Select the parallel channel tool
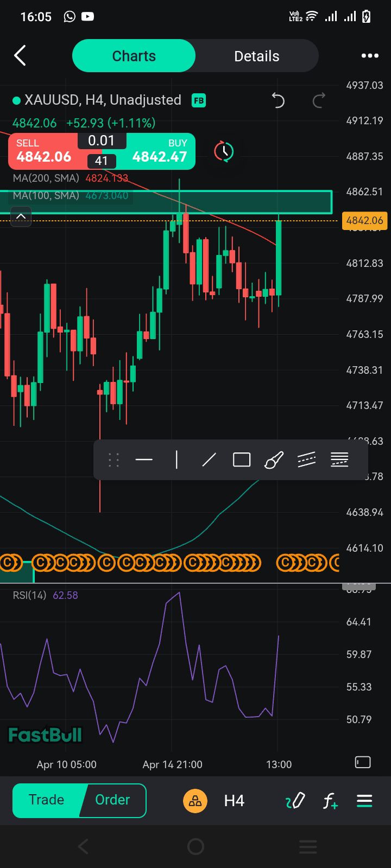Viewport: 391px width, 868px height. click(x=307, y=460)
